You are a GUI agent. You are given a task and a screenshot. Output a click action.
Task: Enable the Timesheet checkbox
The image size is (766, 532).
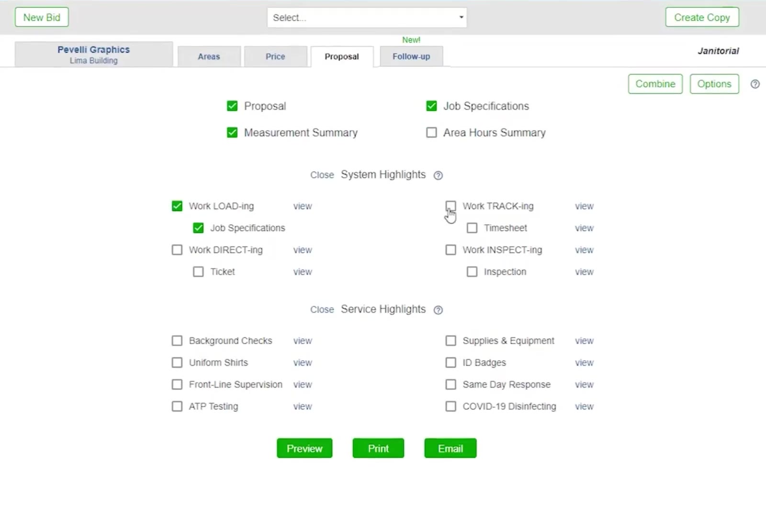point(472,228)
